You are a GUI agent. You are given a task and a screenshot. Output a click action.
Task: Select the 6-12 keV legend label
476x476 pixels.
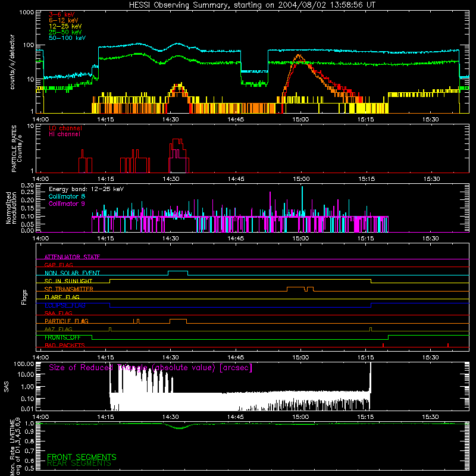click(x=64, y=20)
